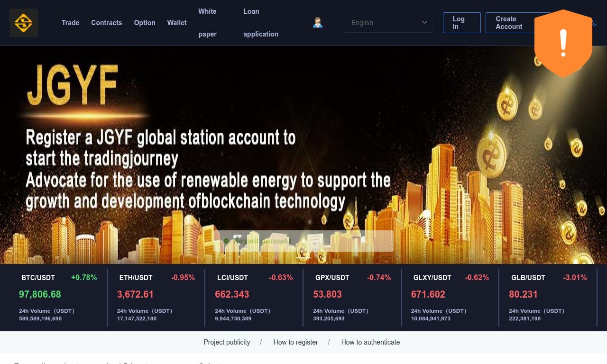Expand the English language dropdown
607x364 pixels.
[x=388, y=23]
